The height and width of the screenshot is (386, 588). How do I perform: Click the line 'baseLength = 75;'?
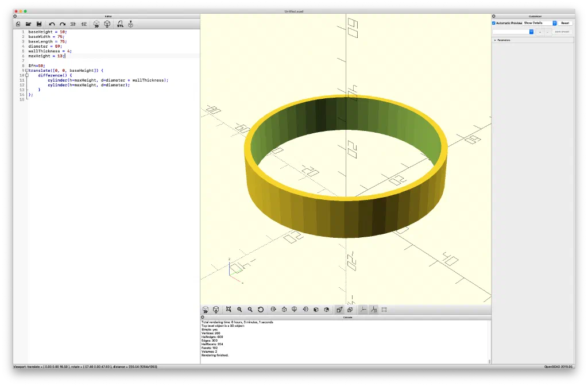(48, 41)
